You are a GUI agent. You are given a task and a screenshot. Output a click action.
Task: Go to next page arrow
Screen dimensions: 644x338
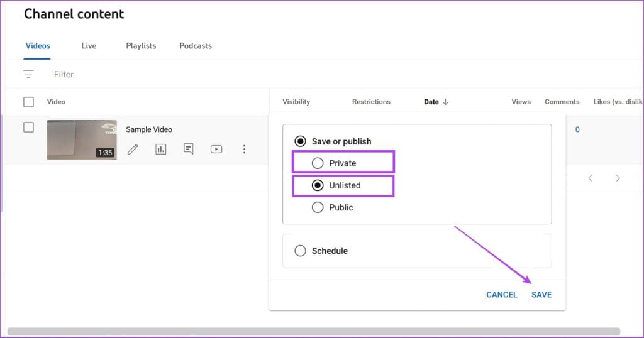point(618,178)
